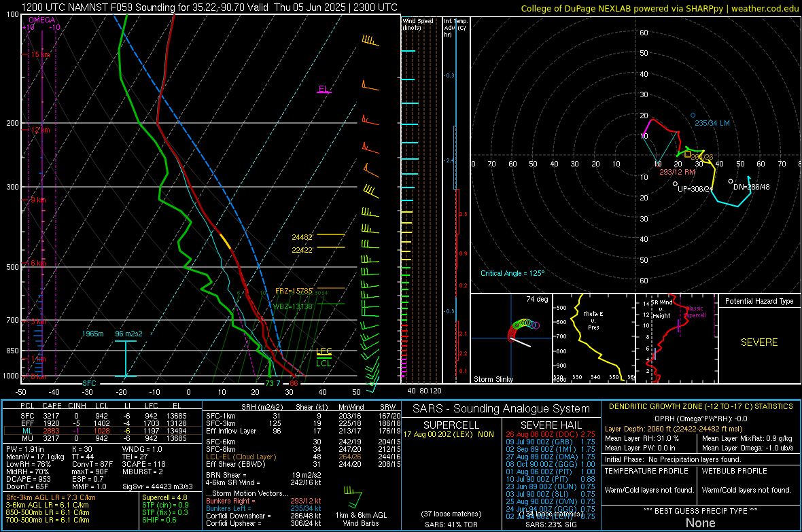
Task: Click the sounding title with valid time
Action: click(x=209, y=7)
